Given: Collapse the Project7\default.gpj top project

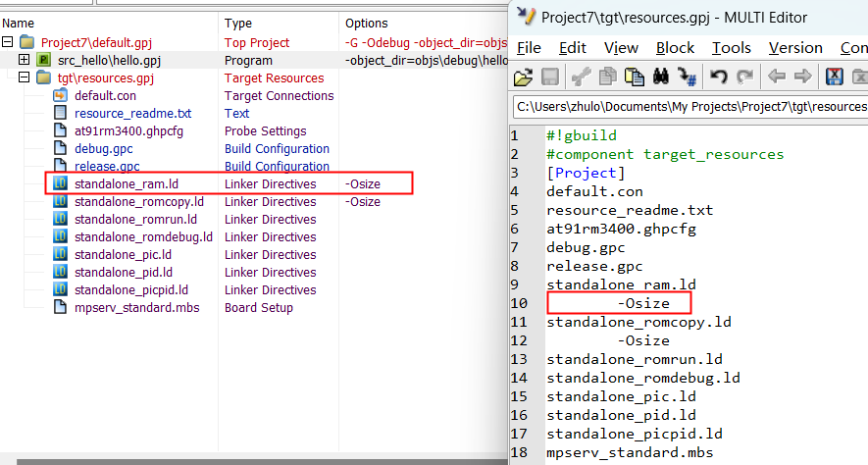Looking at the screenshot, I should [8, 43].
